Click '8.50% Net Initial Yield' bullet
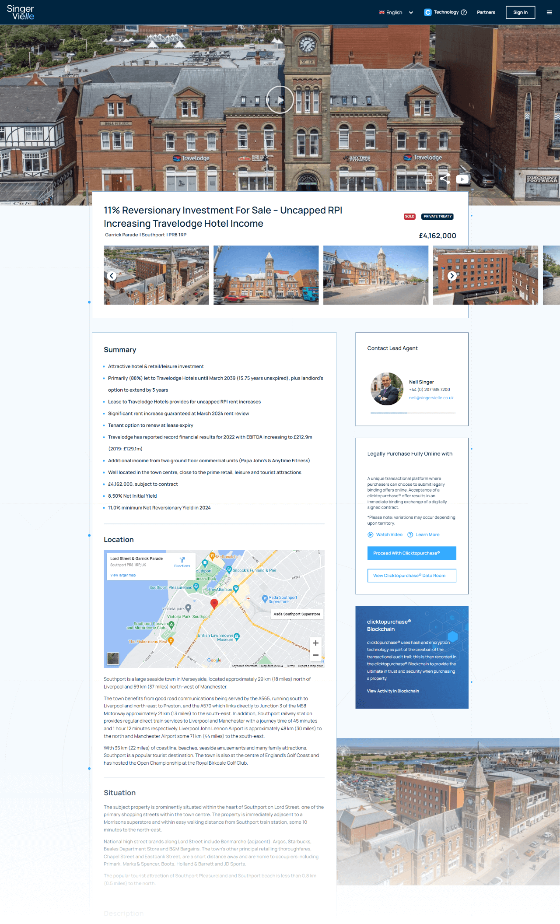 click(x=132, y=496)
